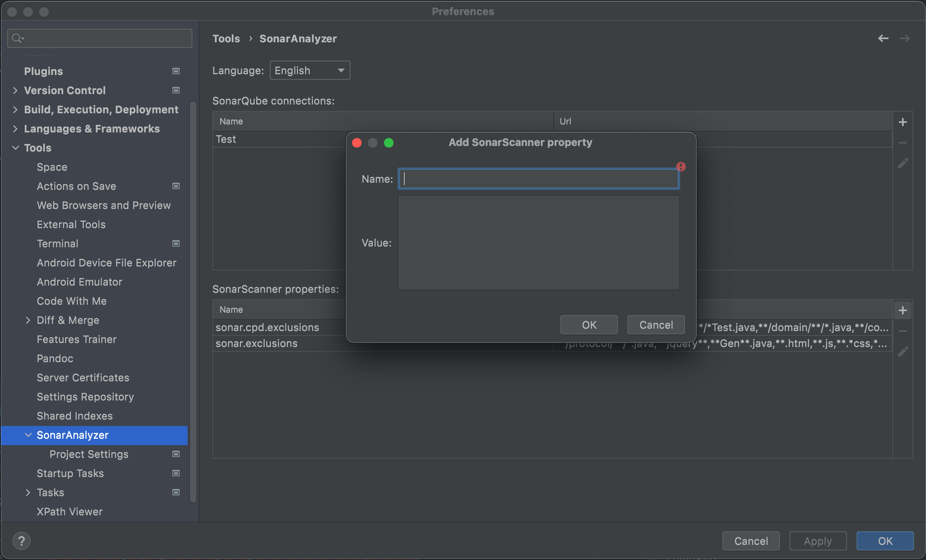Open the help question mark button
Image resolution: width=926 pixels, height=560 pixels.
pos(22,541)
